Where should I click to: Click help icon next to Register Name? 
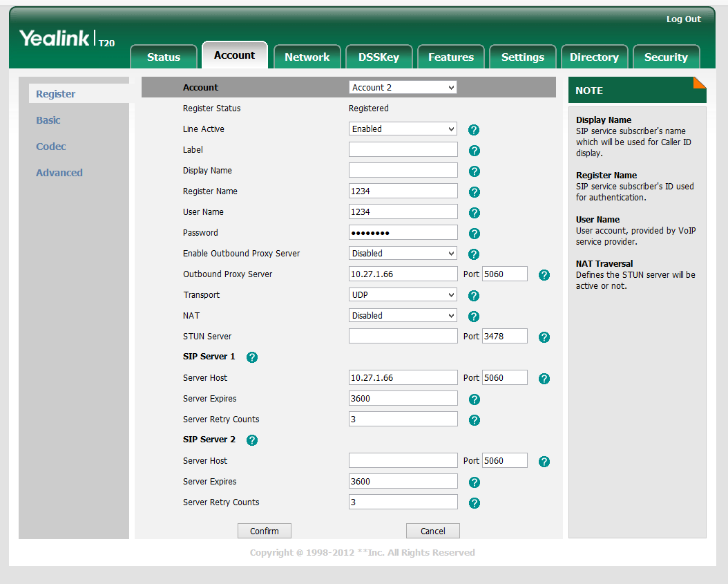coord(474,192)
